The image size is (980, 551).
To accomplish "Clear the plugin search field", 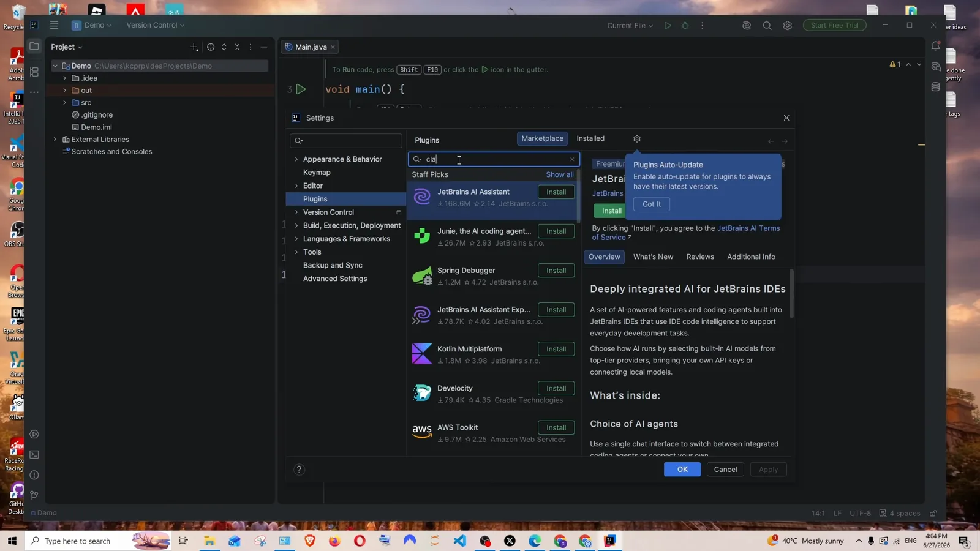I will pos(572,159).
